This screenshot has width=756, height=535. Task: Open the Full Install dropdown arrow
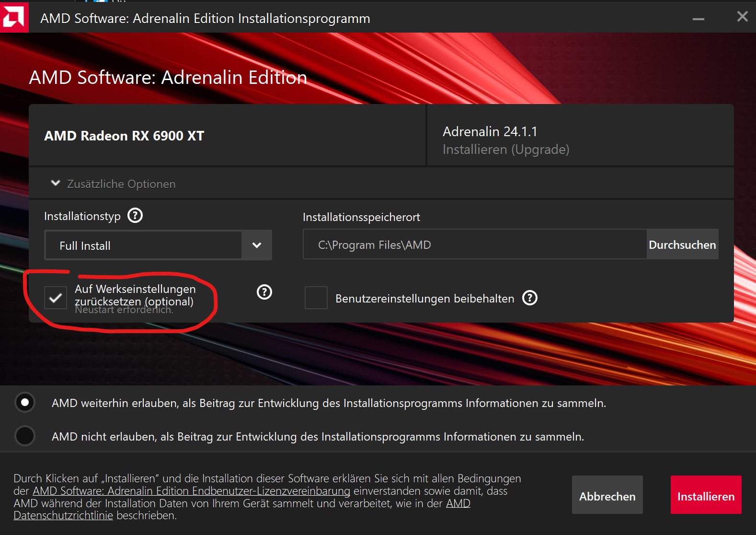point(257,245)
